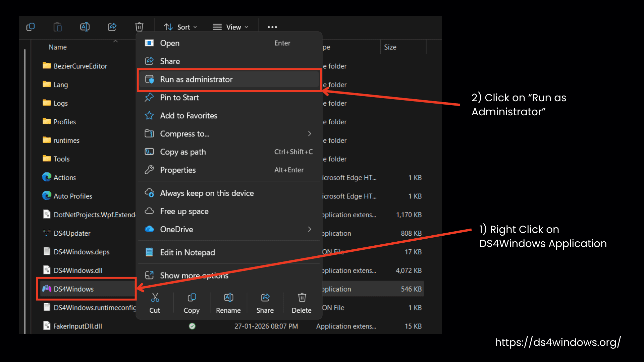
Task: Click the Copy icon in Explorer toolbar
Action: pyautogui.click(x=31, y=27)
